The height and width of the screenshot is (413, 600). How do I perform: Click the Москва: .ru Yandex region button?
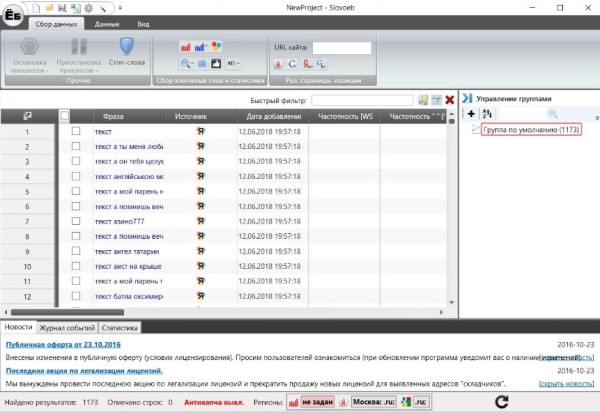coord(373,402)
